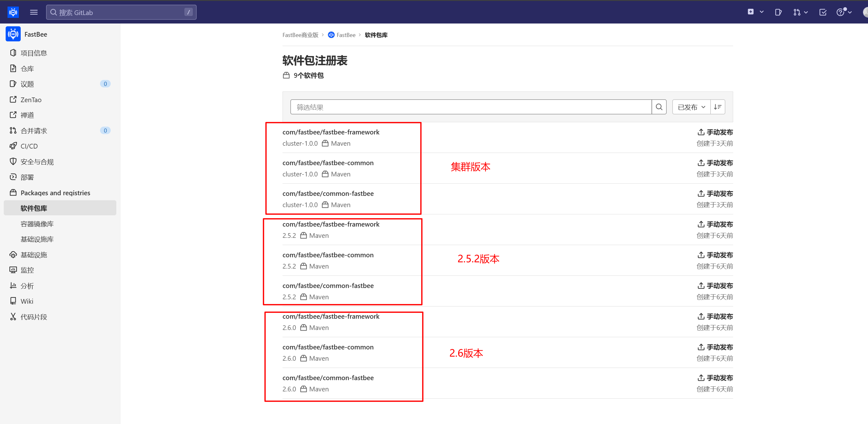Focus the GitLab search field
868x424 pixels.
(x=121, y=13)
